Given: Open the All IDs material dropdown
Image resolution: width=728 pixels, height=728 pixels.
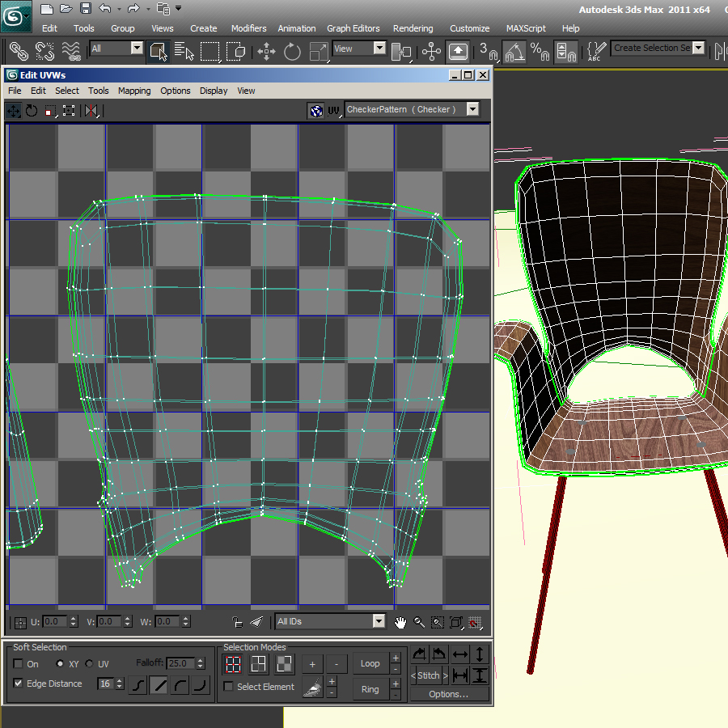Looking at the screenshot, I should click(380, 620).
